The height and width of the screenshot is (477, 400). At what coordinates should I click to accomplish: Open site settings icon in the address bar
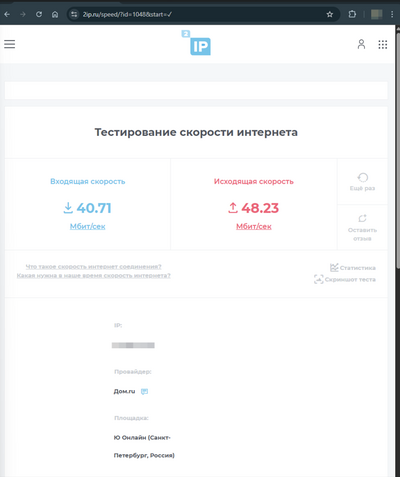[74, 14]
